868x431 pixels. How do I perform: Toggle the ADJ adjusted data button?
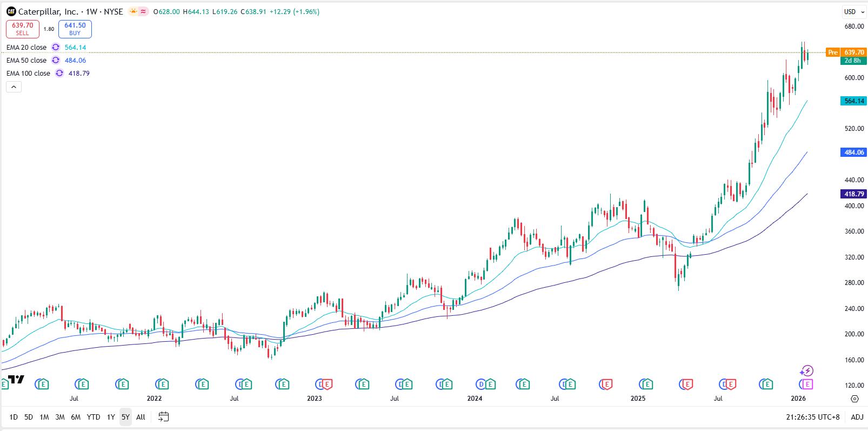857,417
